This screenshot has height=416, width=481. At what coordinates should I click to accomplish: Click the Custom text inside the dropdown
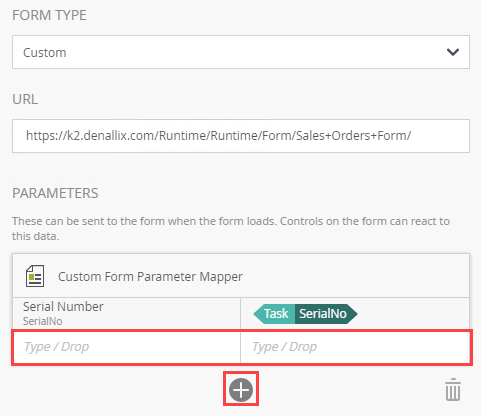tap(45, 53)
